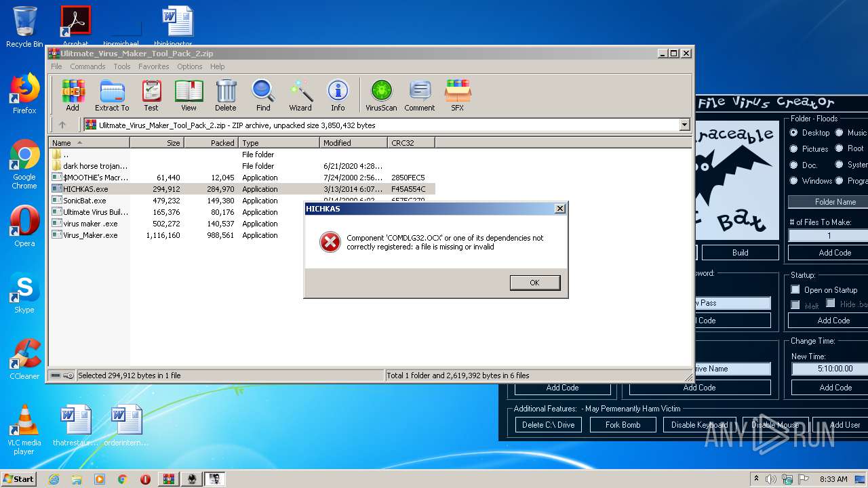Click WinRAR taskbar button

point(169,479)
